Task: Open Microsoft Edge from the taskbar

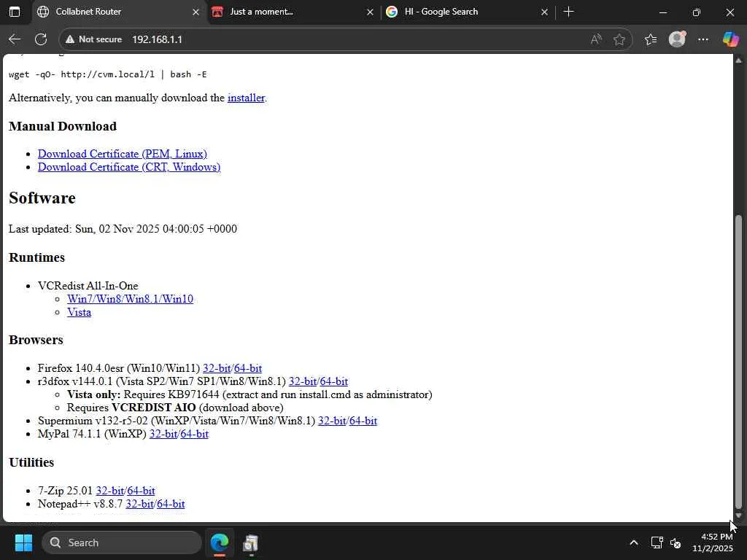Action: (220, 542)
